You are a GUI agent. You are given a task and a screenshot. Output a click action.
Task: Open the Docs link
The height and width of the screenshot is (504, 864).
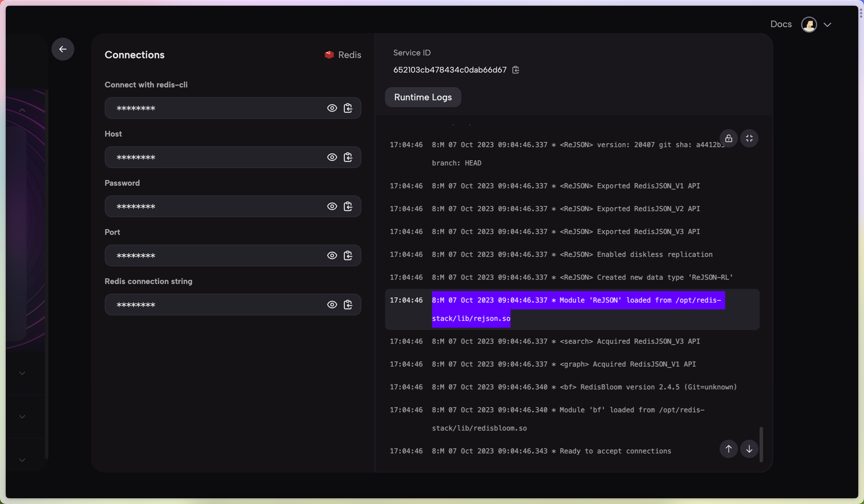[781, 24]
